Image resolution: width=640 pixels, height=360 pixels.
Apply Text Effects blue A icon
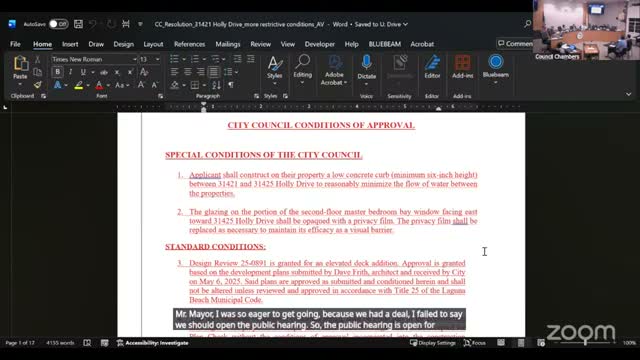(x=58, y=85)
